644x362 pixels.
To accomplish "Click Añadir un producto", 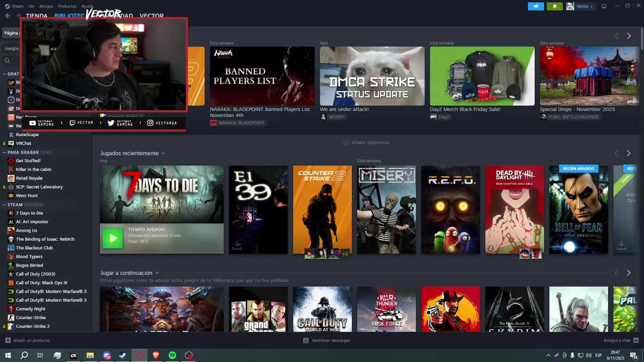I will [x=31, y=340].
